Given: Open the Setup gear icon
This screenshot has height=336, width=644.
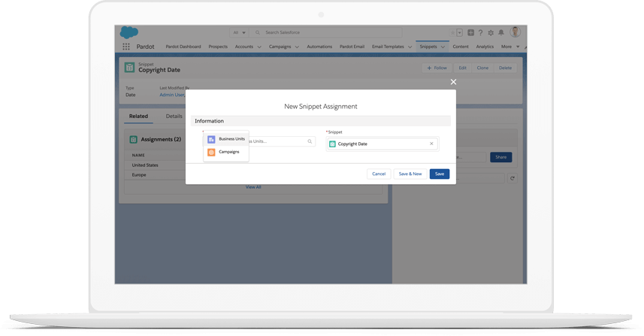Looking at the screenshot, I should pos(491,33).
